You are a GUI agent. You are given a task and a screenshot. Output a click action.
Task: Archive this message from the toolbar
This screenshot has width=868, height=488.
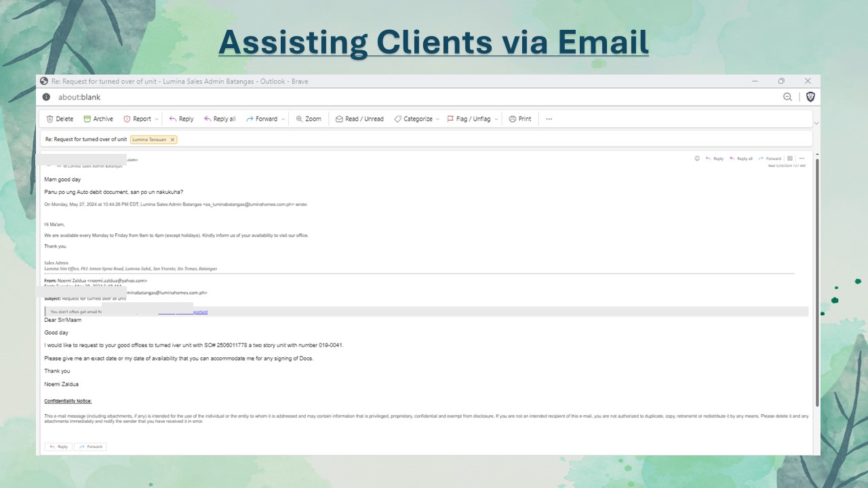[98, 119]
